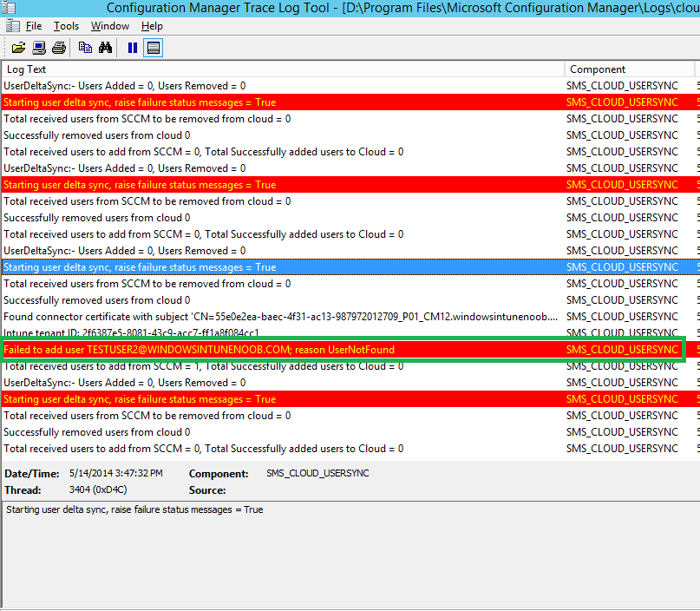Click the Component value in the details pane

point(317,473)
